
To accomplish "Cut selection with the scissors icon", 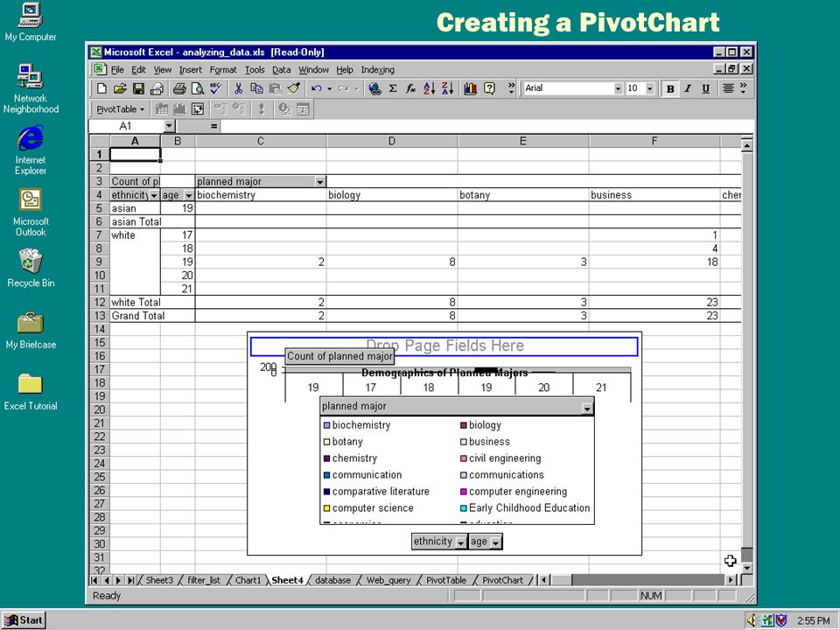I will [x=238, y=89].
